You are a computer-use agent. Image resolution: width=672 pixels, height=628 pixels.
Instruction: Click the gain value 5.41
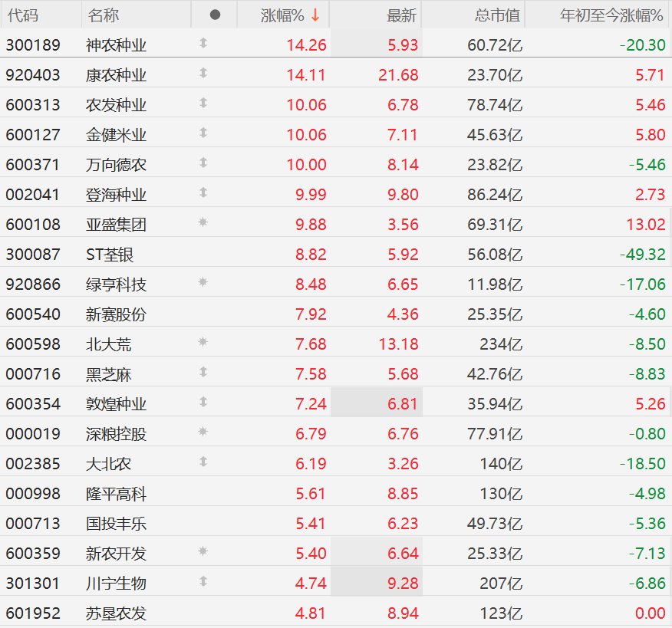tap(311, 524)
